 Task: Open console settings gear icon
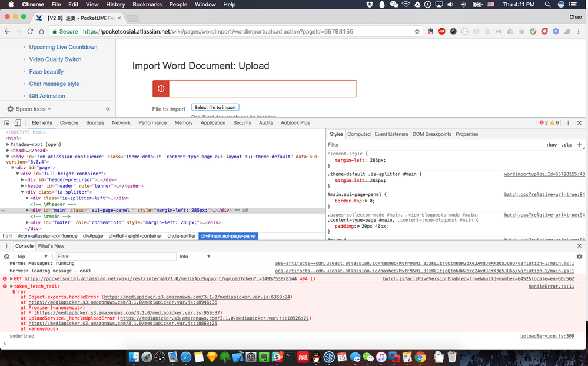coord(579,257)
